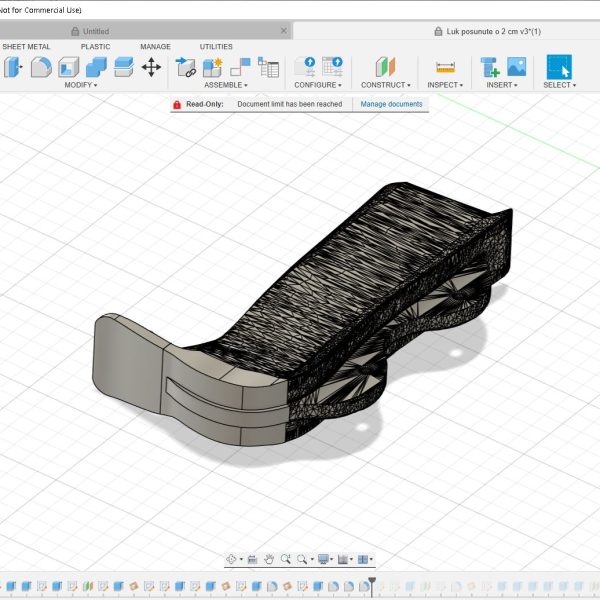Viewport: 600px width, 600px height.
Task: Expand the ASSEMBLE dropdown
Action: click(x=225, y=85)
